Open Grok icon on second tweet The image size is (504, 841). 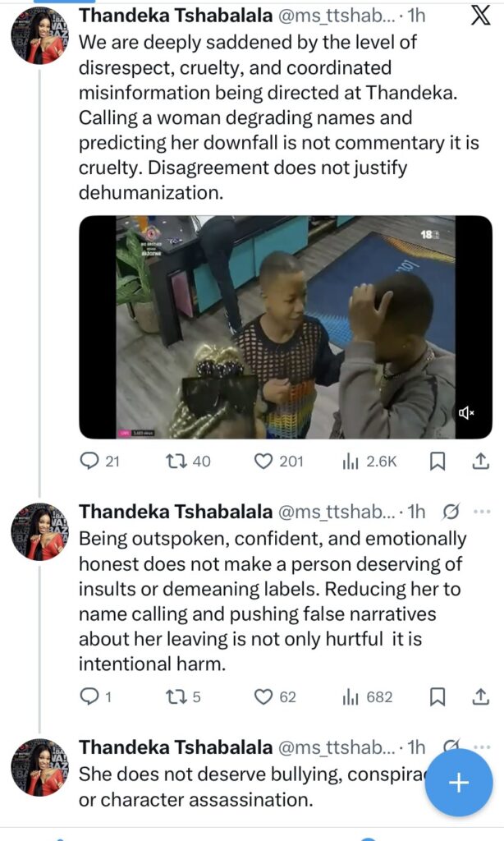tap(451, 512)
